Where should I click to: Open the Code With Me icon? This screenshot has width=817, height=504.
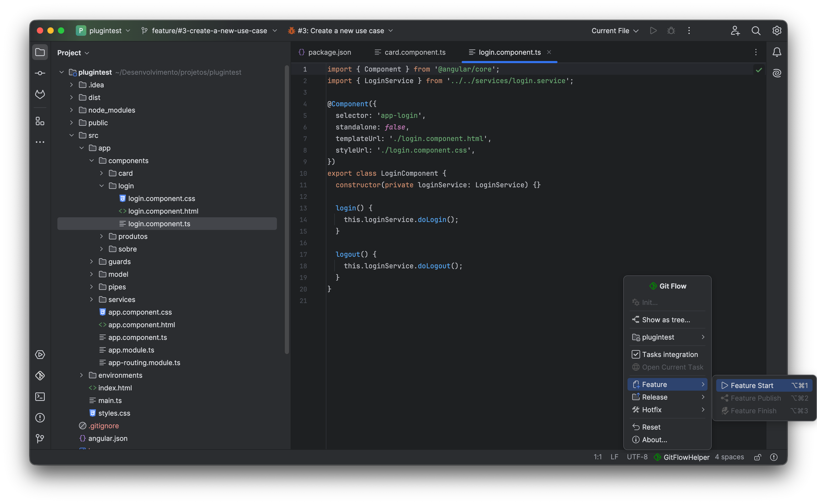735,31
